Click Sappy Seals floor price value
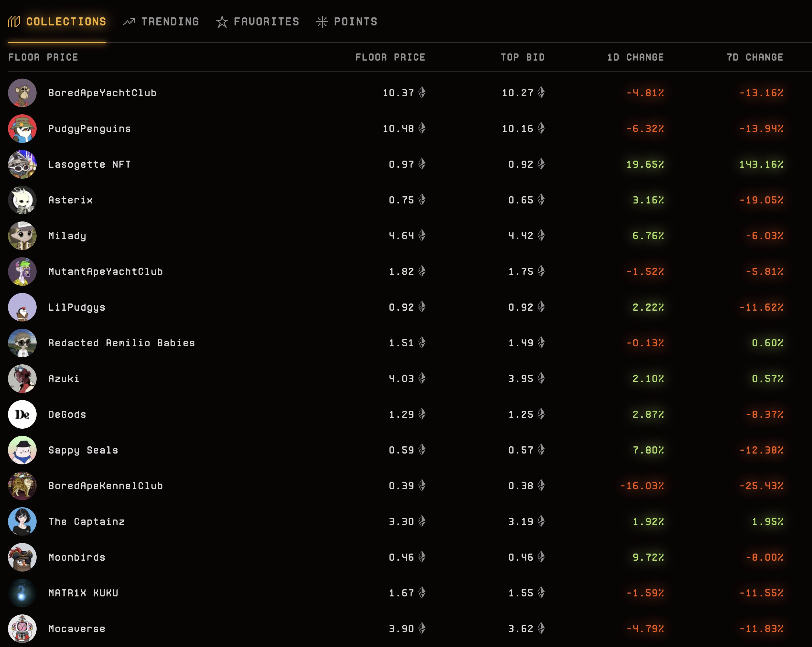This screenshot has width=812, height=647. pos(401,450)
